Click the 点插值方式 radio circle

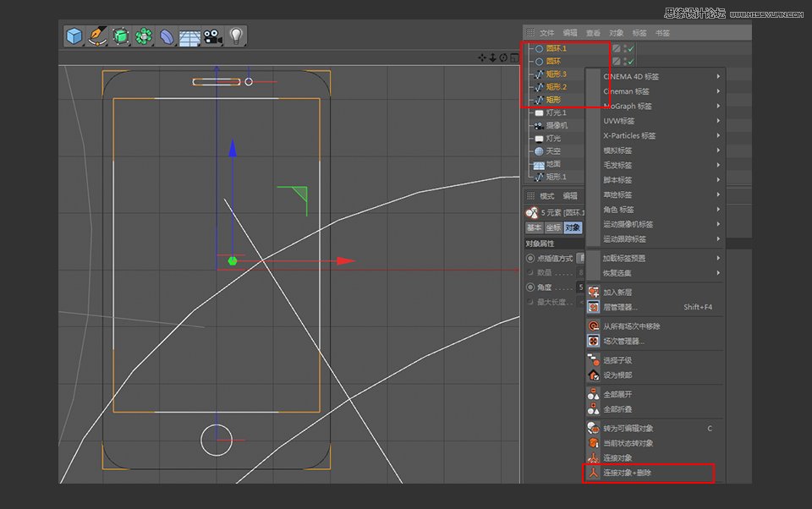click(x=530, y=258)
